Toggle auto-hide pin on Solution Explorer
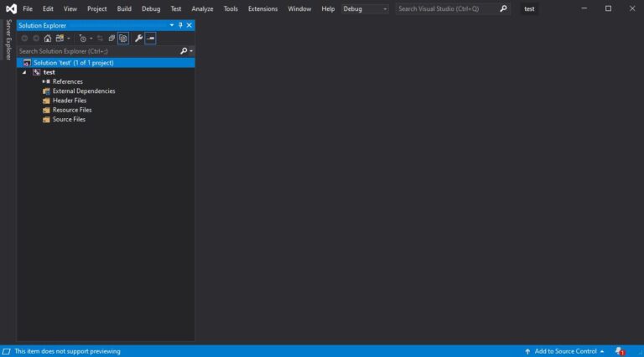This screenshot has width=644, height=357. (180, 25)
